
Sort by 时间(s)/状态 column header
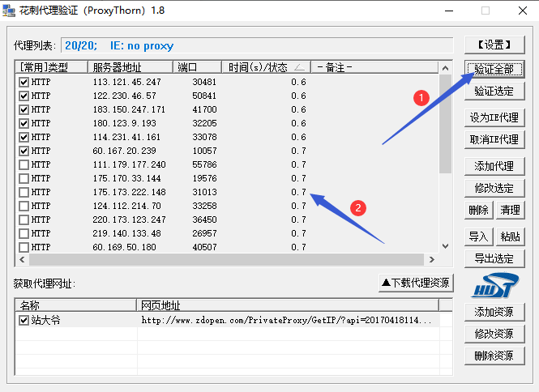(266, 67)
